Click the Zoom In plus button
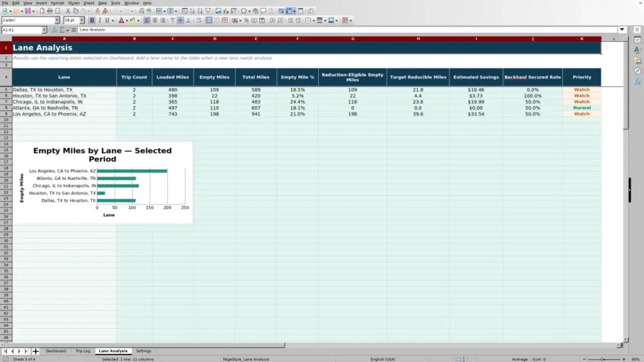The height and width of the screenshot is (362, 644). [x=624, y=359]
